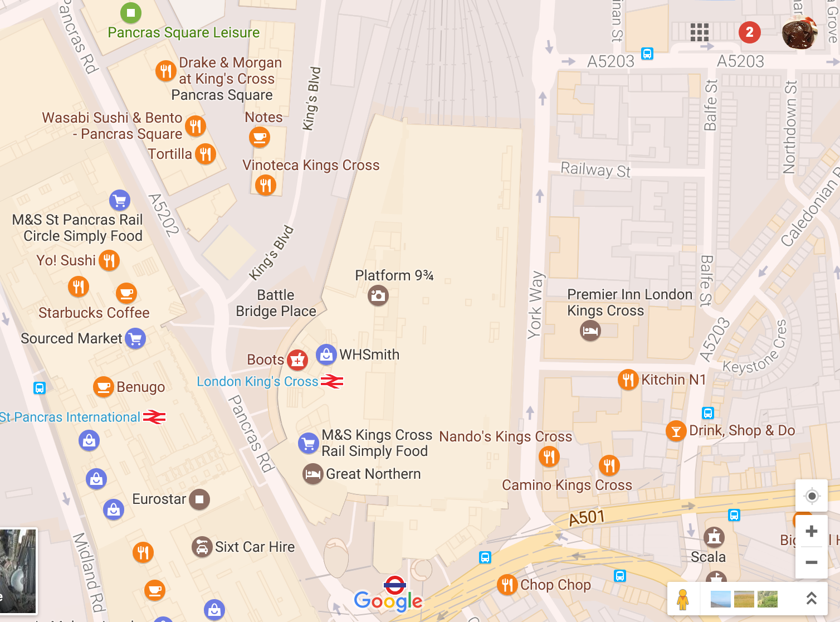Select the Kitchin N1 restaurant marker
This screenshot has width=840, height=622.
[x=628, y=380]
